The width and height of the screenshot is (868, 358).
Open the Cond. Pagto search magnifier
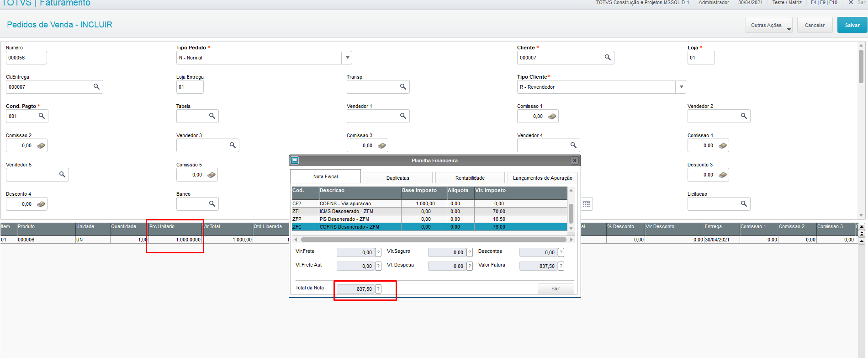click(42, 116)
